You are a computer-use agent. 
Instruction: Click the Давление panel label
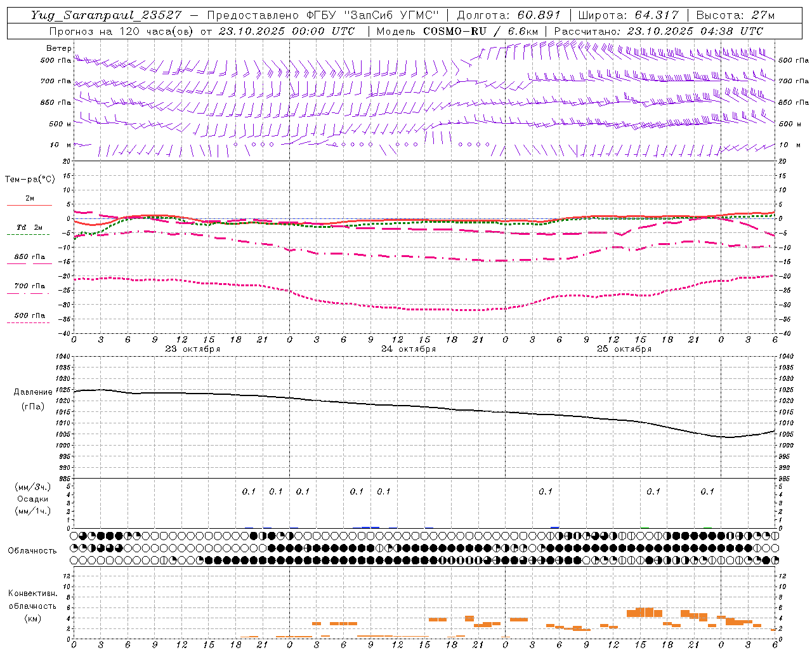point(33,392)
